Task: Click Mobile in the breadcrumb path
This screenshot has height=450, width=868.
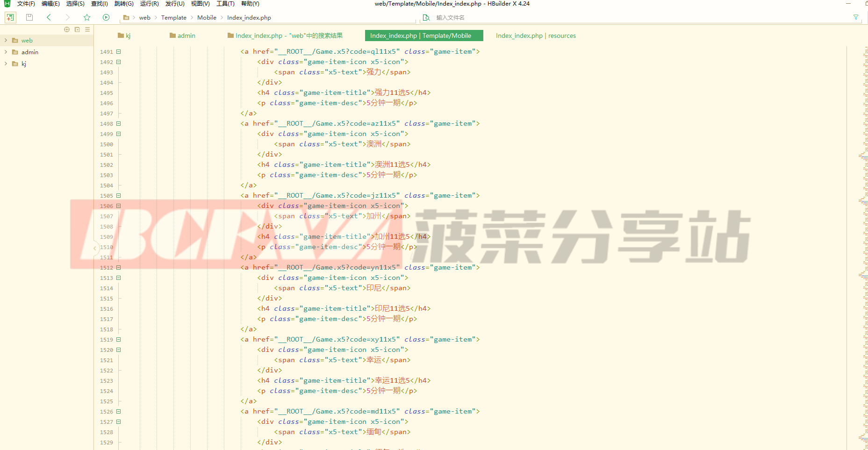Action: (207, 18)
